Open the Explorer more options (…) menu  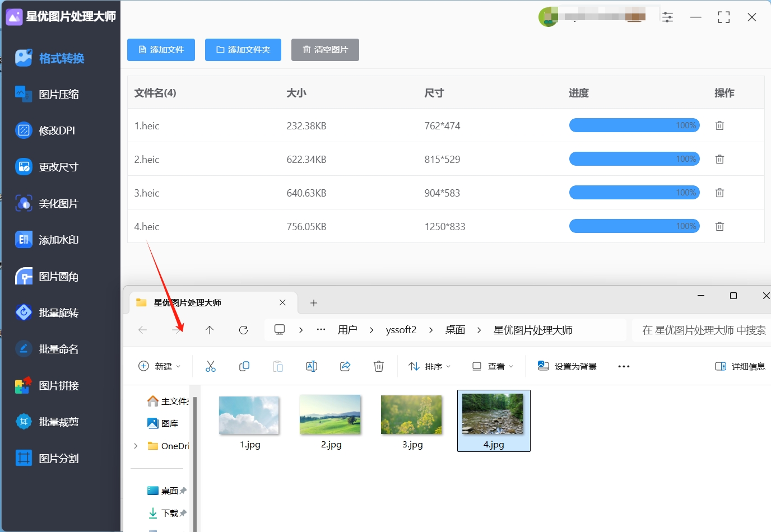click(x=624, y=366)
